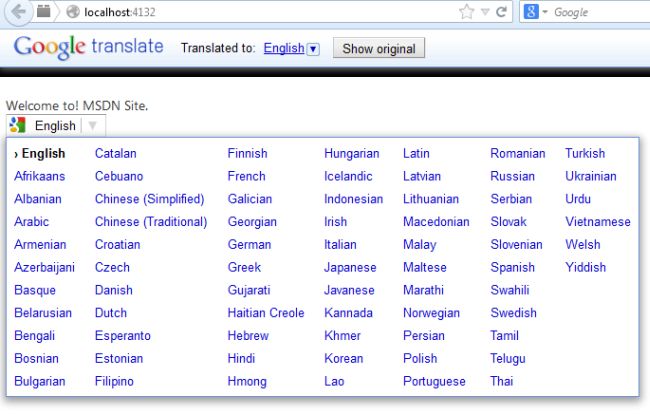This screenshot has width=650, height=415.
Task: Click the Show original button
Action: 379,49
